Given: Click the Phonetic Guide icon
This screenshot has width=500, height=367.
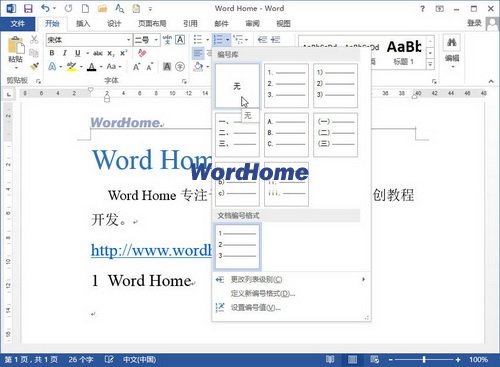Looking at the screenshot, I should click(167, 40).
